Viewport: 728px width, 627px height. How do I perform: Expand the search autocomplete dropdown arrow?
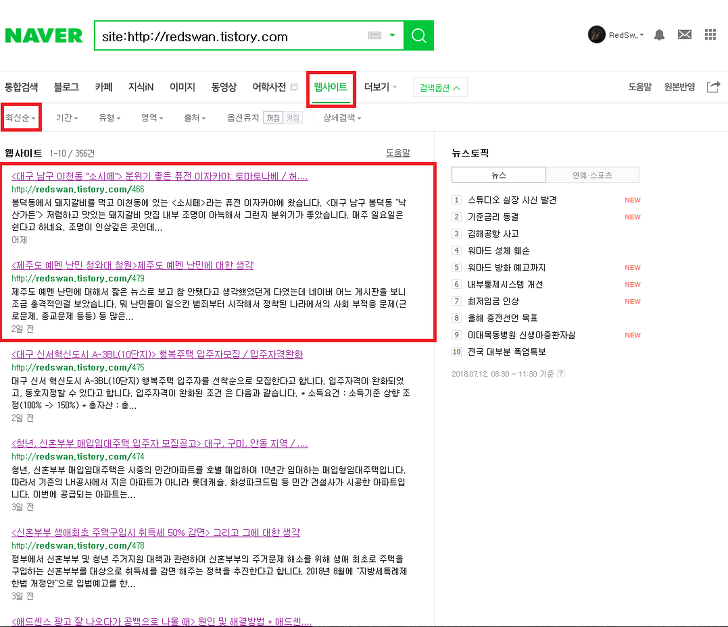[392, 35]
